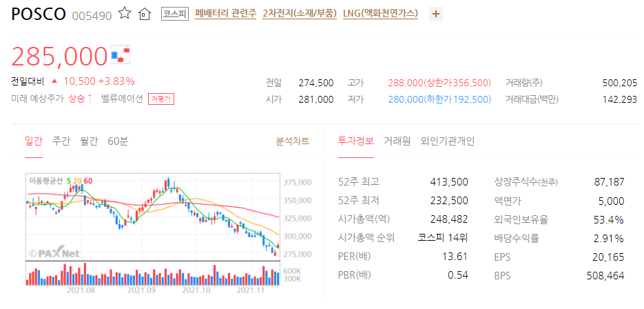Click the 이동평균선 60-day legend number
The width and height of the screenshot is (644, 309).
pyautogui.click(x=88, y=180)
